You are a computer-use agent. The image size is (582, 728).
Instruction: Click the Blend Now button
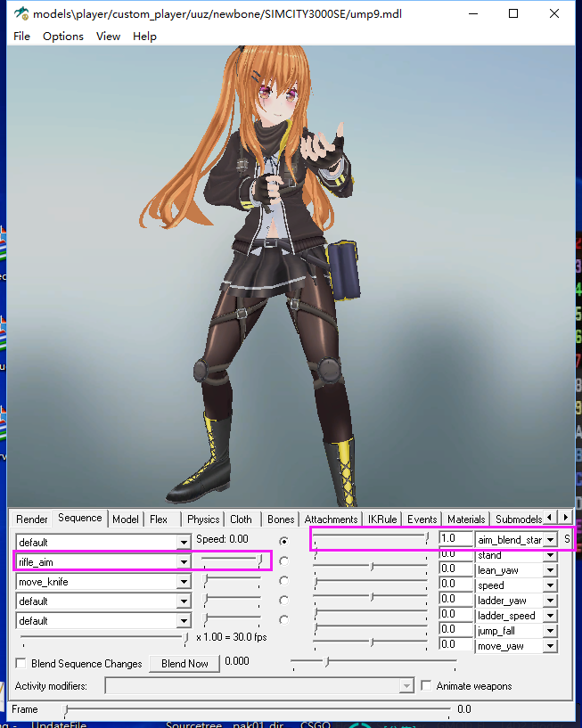click(184, 664)
